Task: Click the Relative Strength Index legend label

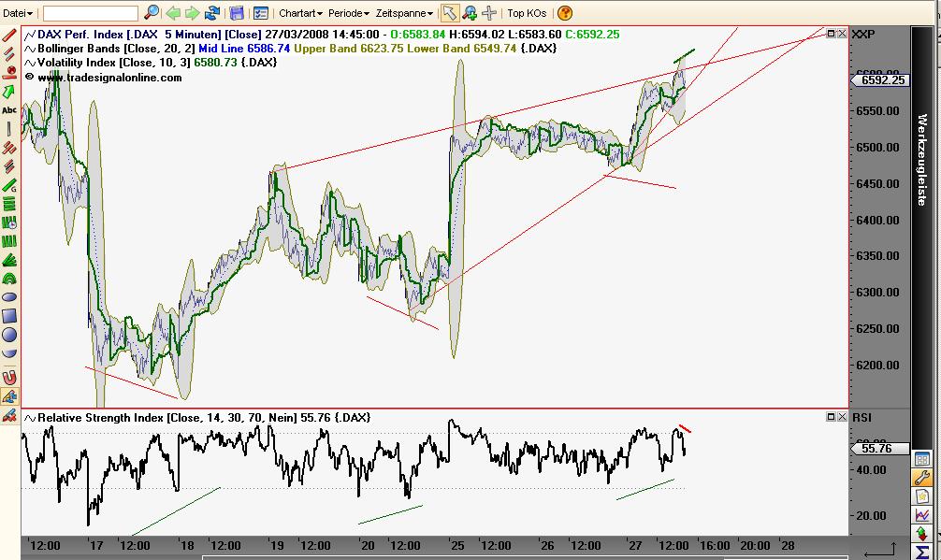Action: pos(197,417)
